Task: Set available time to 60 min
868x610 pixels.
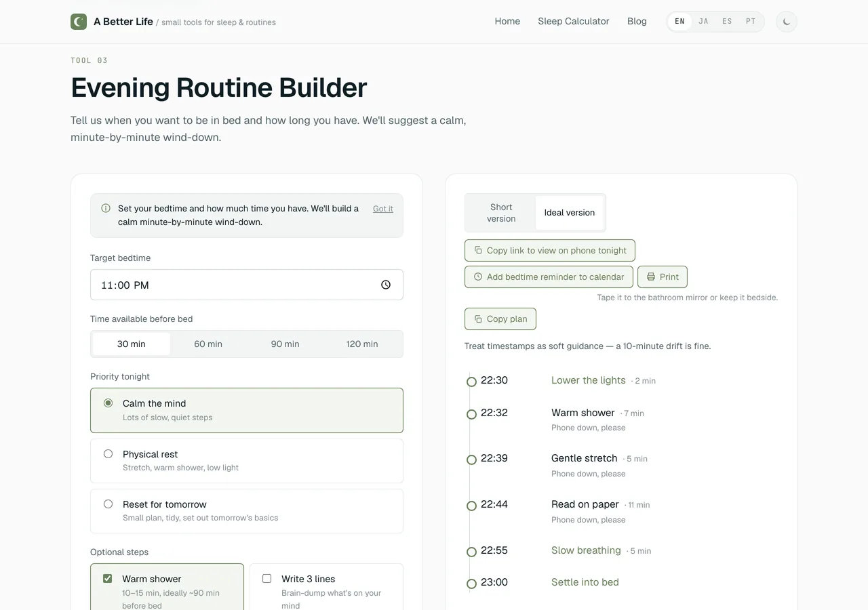Action: 208,344
